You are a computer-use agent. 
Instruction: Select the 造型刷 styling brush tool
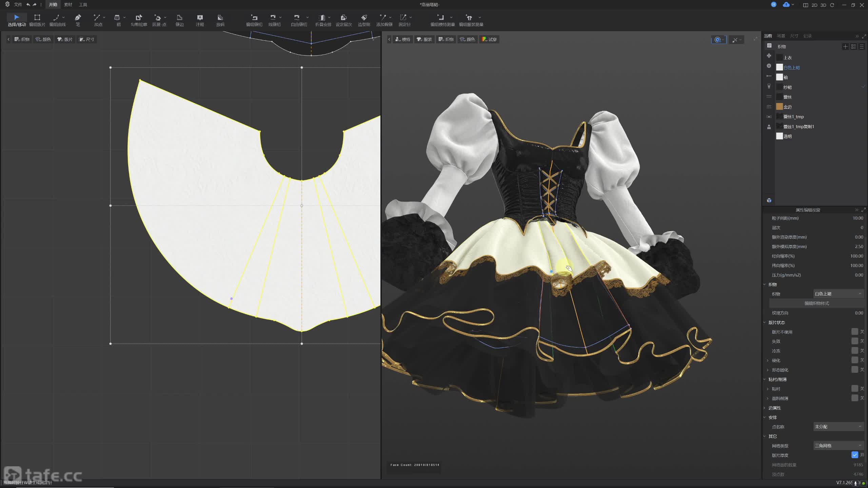click(x=364, y=20)
